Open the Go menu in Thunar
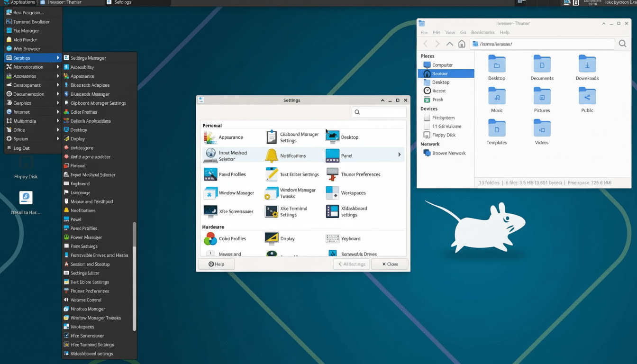 [463, 32]
